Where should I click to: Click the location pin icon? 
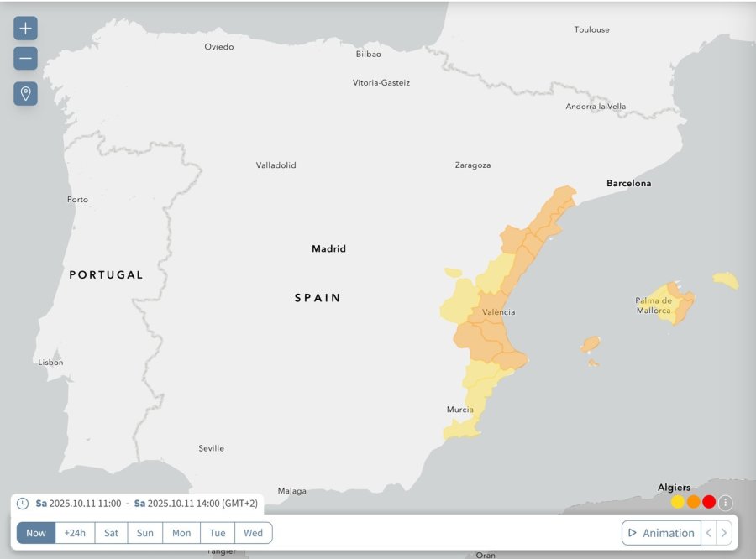point(25,93)
